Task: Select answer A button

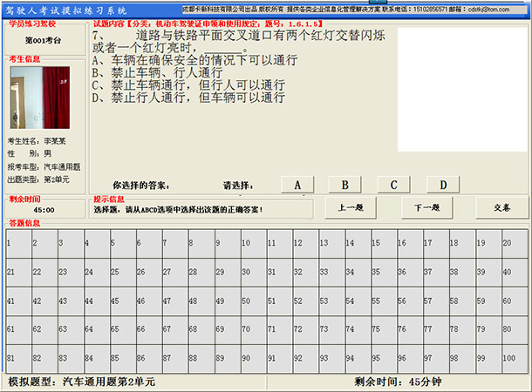Action: tap(297, 185)
